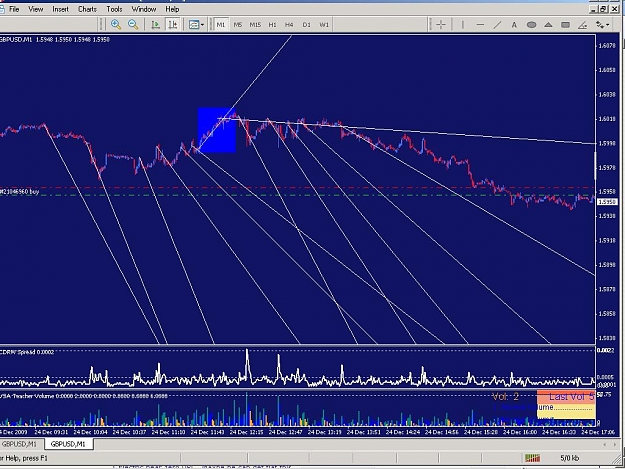This screenshot has height=469, width=625.
Task: Click the Vol: 2 readout
Action: [505, 396]
